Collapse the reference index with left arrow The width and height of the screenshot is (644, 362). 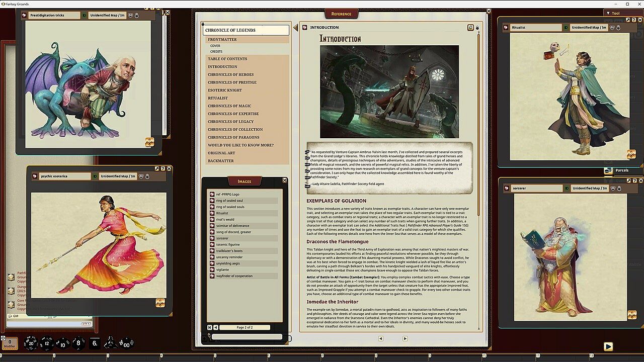pos(295,28)
